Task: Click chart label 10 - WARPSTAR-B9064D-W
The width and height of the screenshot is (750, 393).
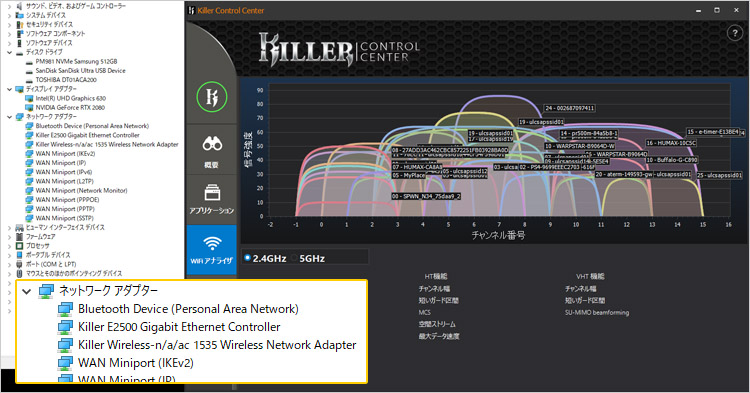Action: tap(580, 146)
